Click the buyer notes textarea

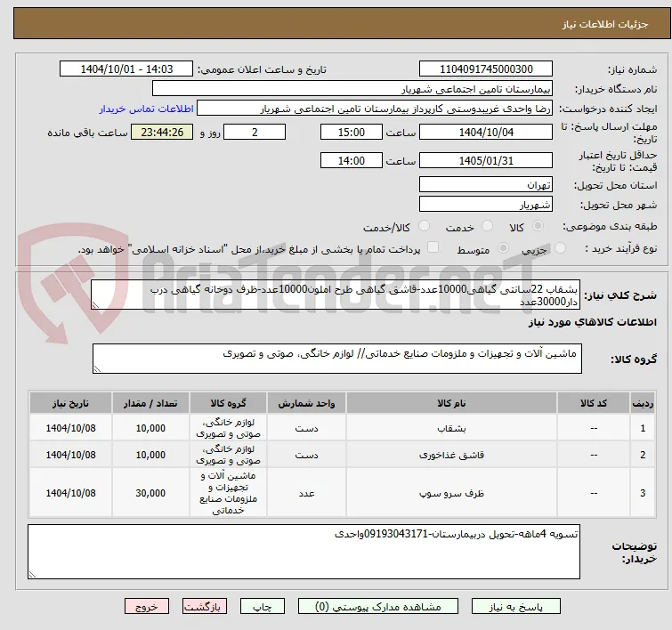[304, 552]
